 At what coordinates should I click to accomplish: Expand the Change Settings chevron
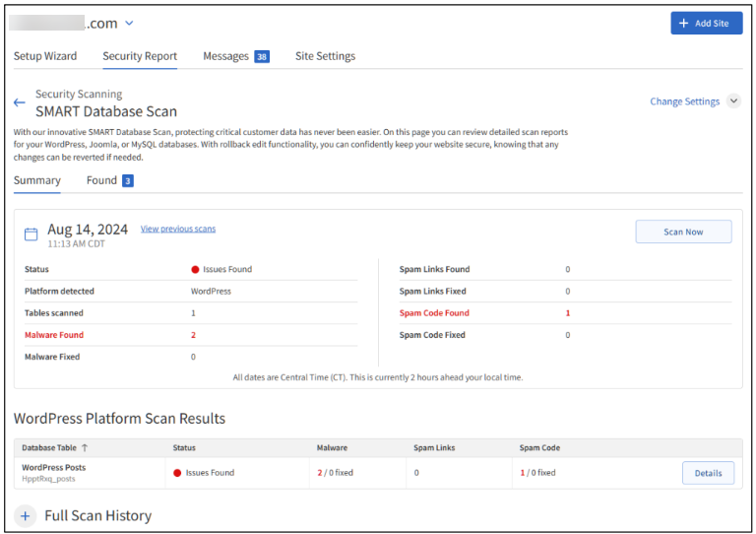732,101
